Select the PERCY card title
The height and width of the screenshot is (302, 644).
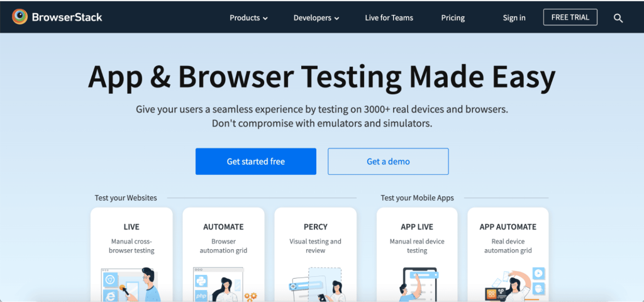tap(316, 226)
